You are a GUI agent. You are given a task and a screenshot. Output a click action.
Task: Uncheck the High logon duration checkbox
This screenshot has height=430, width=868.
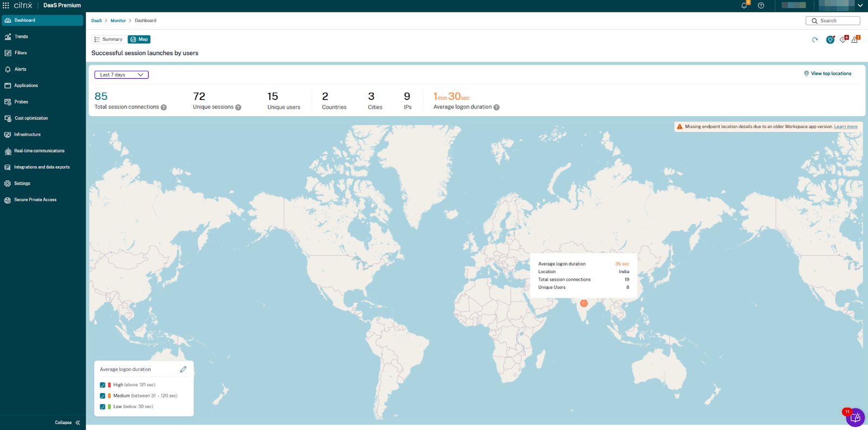[103, 385]
